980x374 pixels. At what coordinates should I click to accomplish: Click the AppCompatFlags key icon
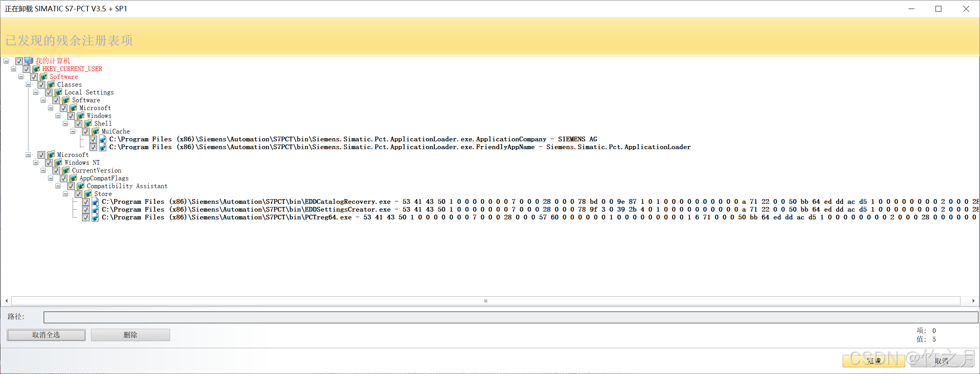73,178
